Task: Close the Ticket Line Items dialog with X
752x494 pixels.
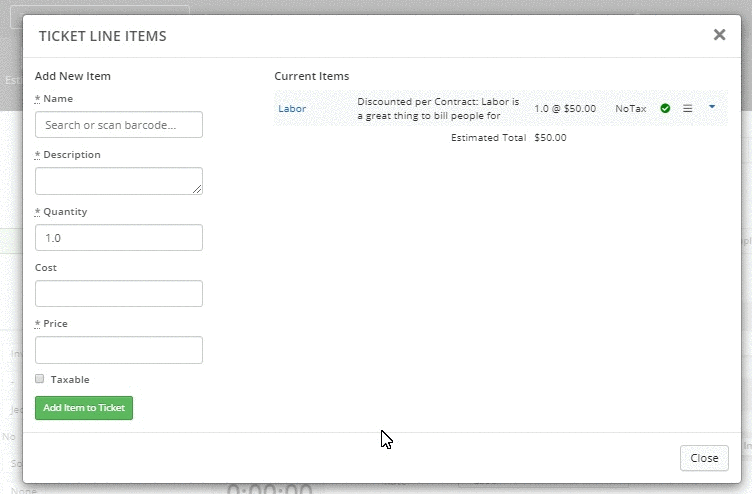Action: tap(719, 35)
